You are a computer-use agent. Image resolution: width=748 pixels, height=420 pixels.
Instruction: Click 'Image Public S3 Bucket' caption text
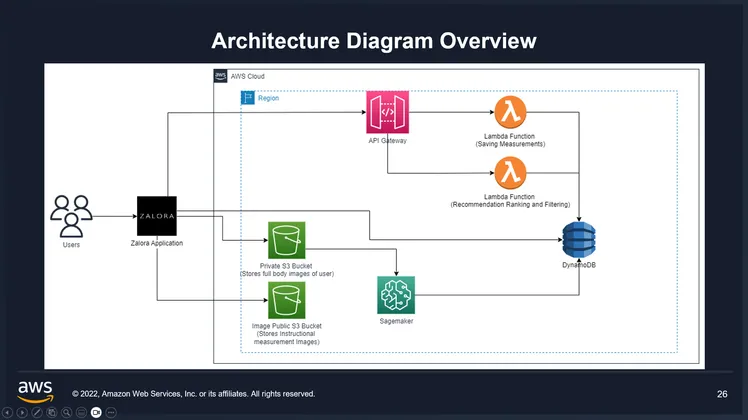pyautogui.click(x=287, y=326)
